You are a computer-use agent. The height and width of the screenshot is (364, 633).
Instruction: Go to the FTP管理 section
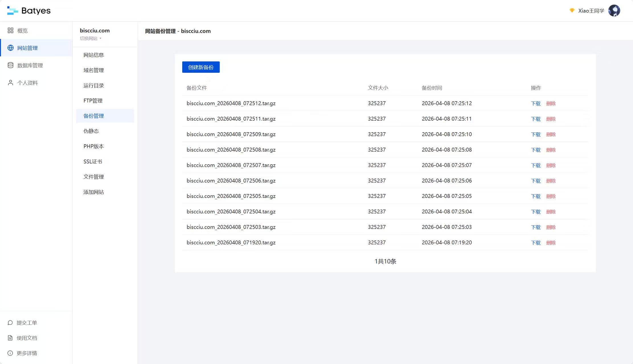tap(93, 101)
